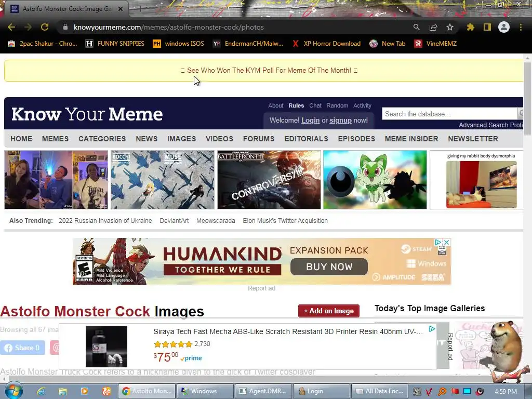Go to HOME in the nav menu

[21, 139]
